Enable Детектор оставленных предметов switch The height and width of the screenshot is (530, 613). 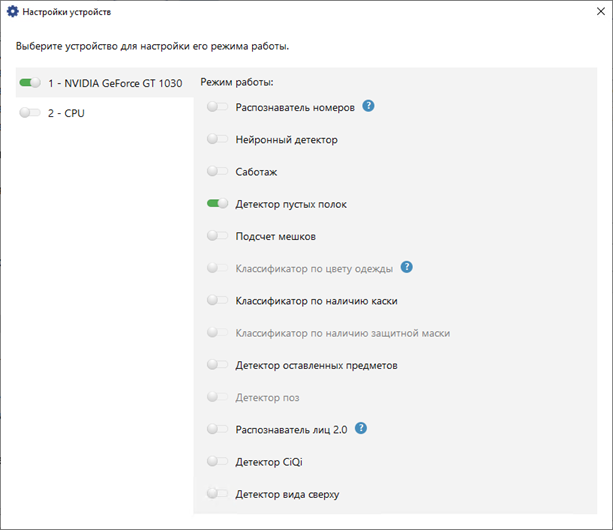218,365
